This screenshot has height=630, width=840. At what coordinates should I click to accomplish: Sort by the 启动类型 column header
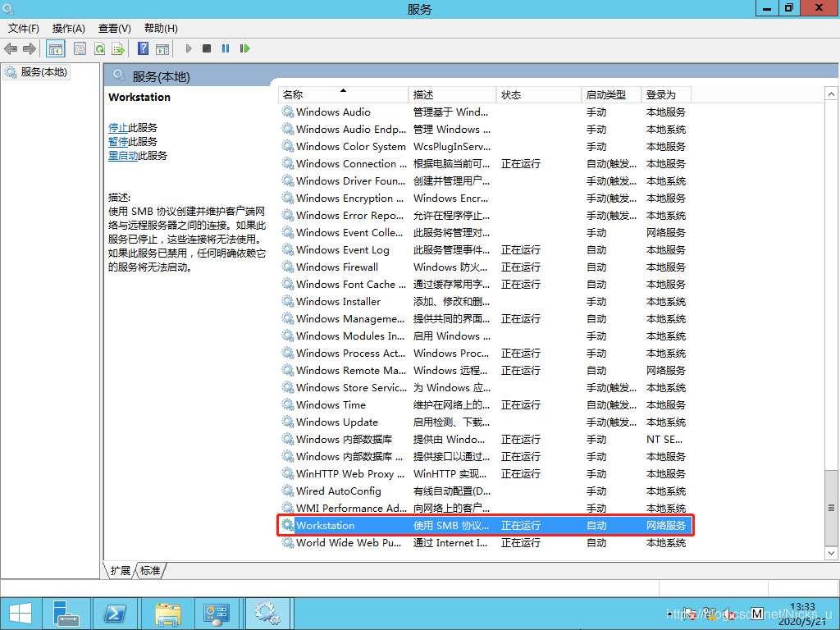(612, 95)
